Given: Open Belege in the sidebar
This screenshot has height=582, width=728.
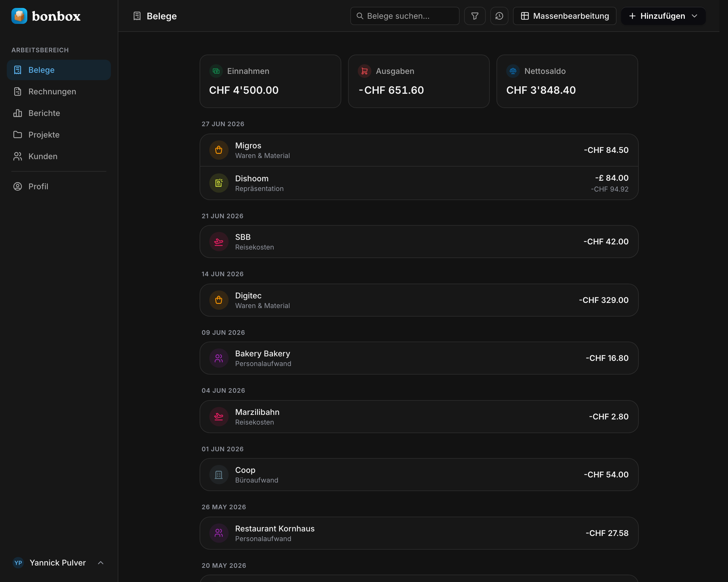Looking at the screenshot, I should (59, 70).
